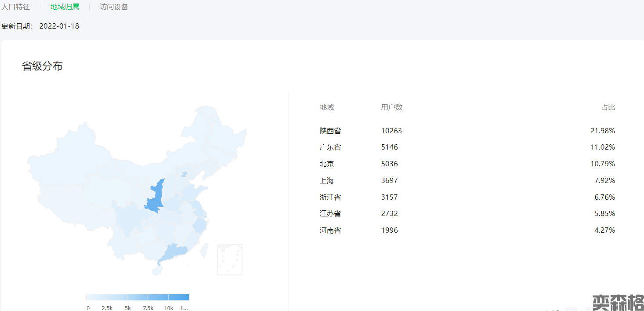Image resolution: width=644 pixels, height=311 pixels.
Task: Click the South China Sea inset box
Action: pyautogui.click(x=230, y=260)
